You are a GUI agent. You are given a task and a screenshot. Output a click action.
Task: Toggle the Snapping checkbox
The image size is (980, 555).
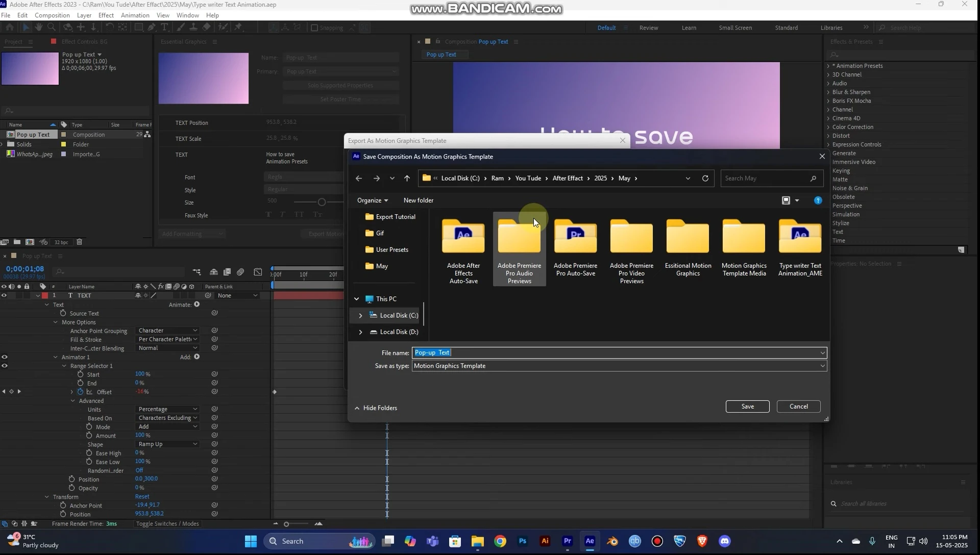coord(314,28)
